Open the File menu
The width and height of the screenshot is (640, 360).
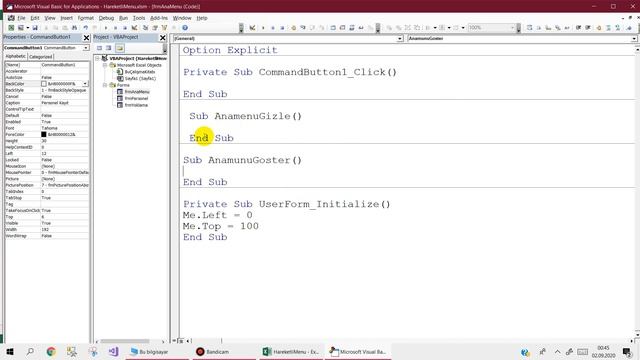(21, 18)
